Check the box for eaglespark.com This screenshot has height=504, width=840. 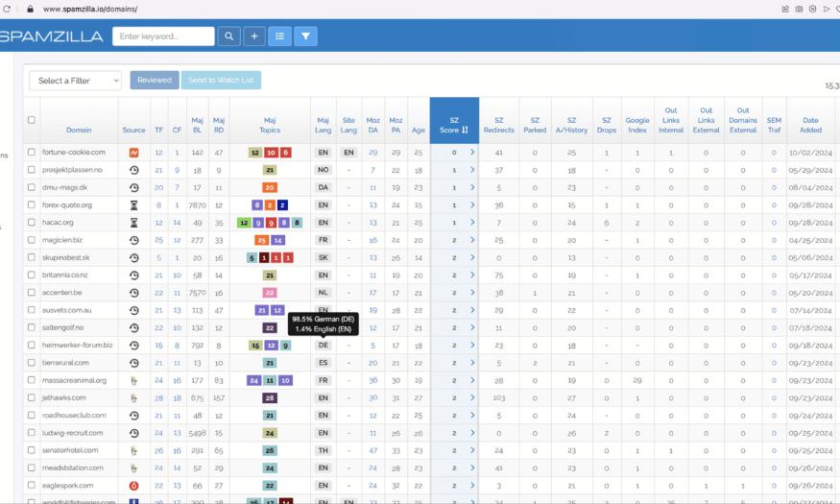pyautogui.click(x=32, y=485)
